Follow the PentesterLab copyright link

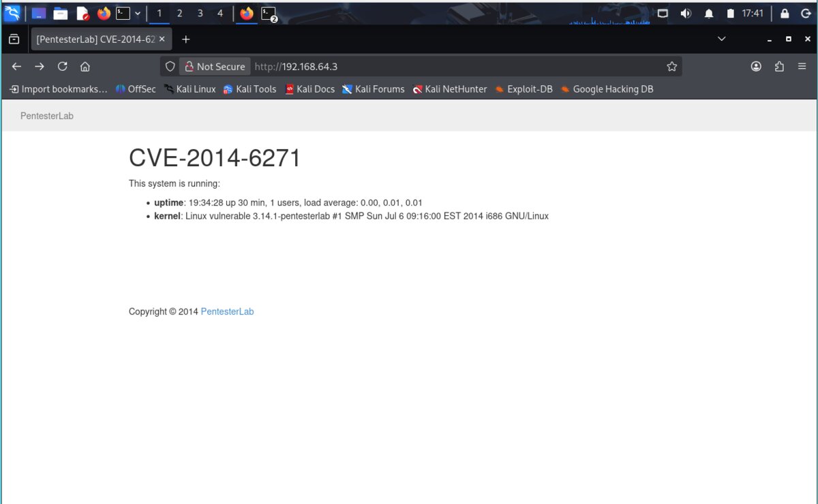[x=227, y=311]
